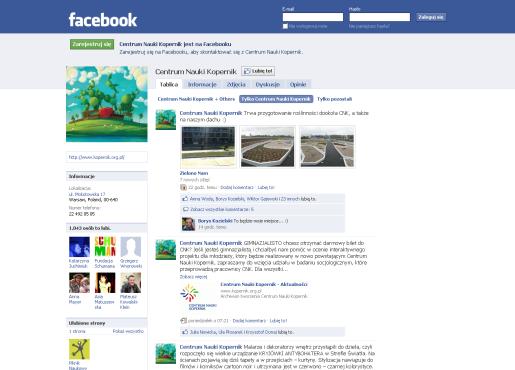Click the photo album icon under first post
Image resolution: width=515 pixels, height=370 pixels.
tap(183, 187)
